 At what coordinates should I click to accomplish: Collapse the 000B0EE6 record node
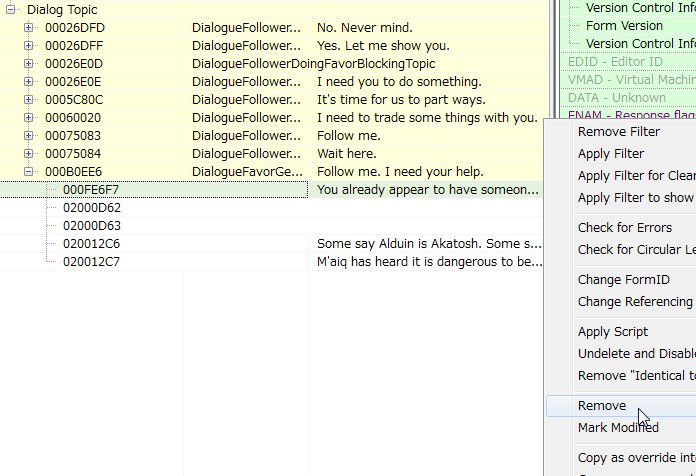(x=28, y=171)
